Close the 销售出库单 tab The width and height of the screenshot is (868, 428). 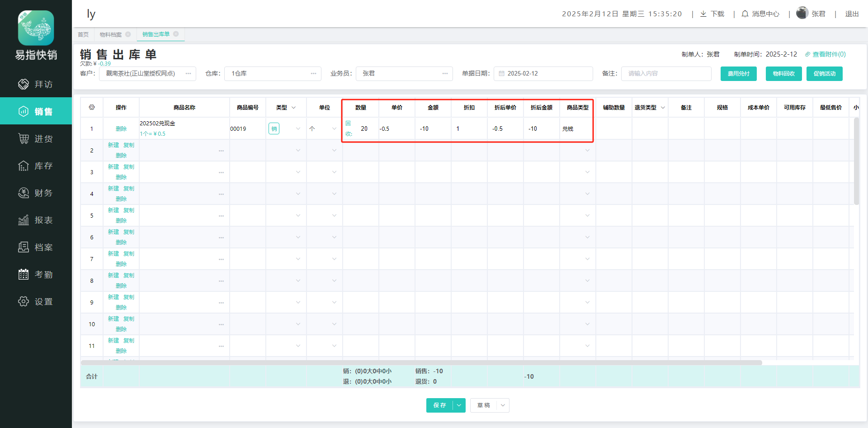tap(176, 34)
